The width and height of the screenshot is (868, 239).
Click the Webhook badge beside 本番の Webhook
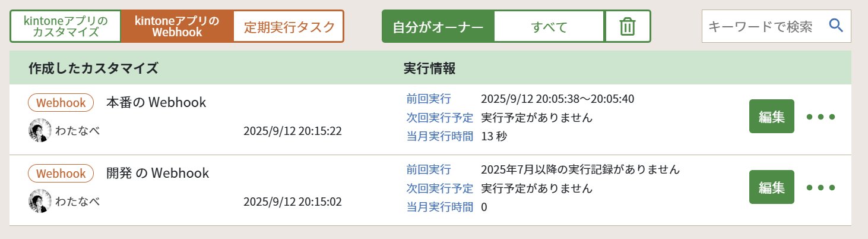61,102
